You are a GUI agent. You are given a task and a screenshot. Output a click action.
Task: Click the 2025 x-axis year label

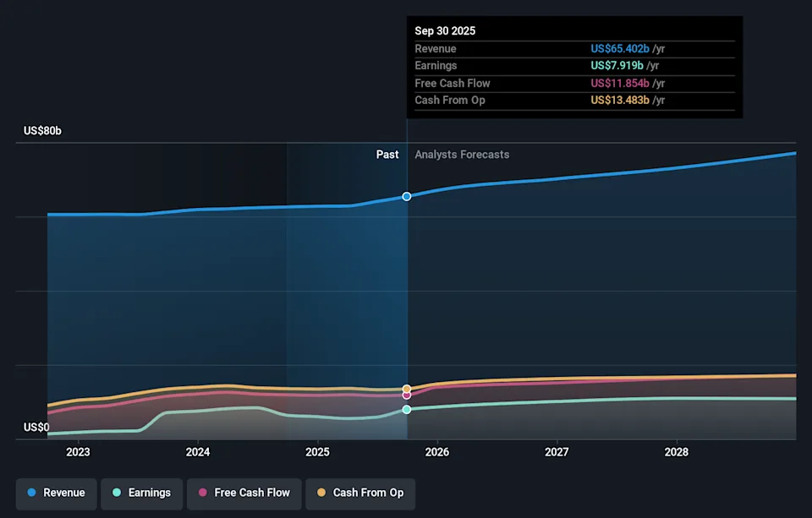pos(317,453)
